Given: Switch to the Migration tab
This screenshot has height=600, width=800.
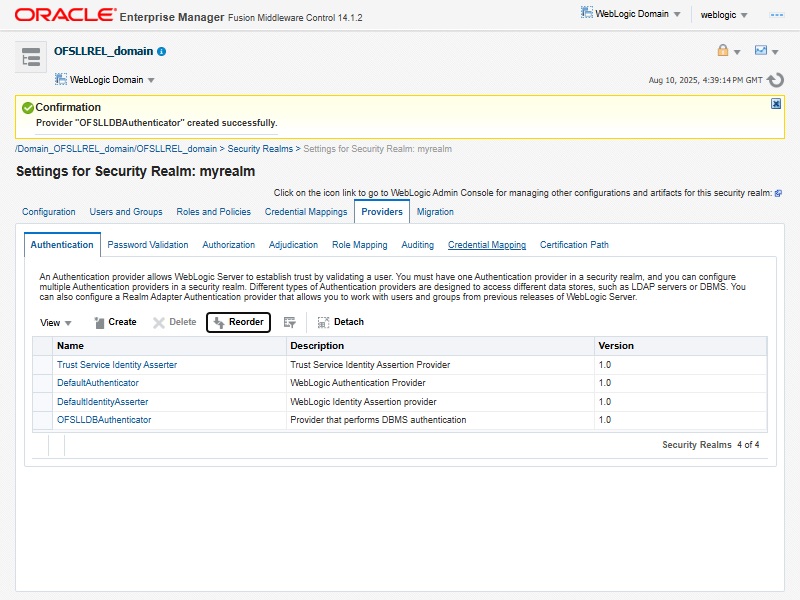Looking at the screenshot, I should tap(435, 212).
